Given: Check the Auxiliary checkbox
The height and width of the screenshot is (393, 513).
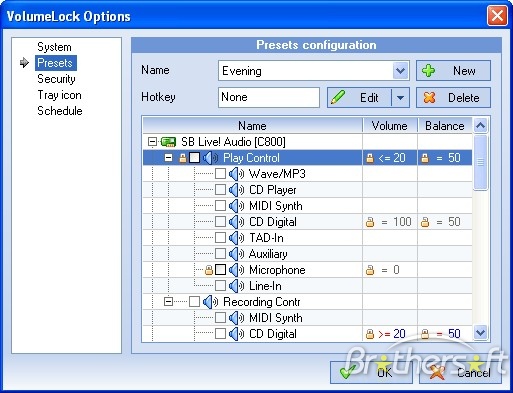Looking at the screenshot, I should pyautogui.click(x=220, y=254).
